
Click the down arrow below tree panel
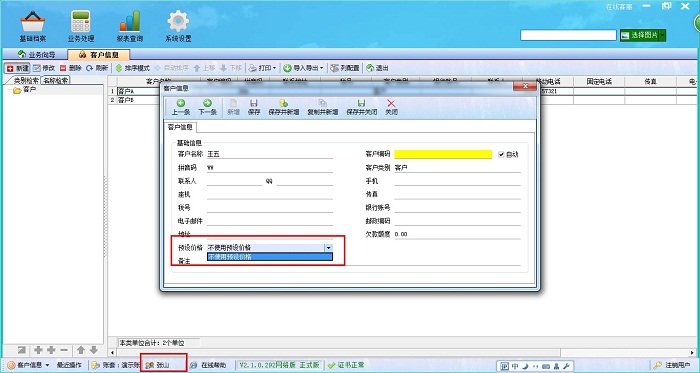(93, 350)
